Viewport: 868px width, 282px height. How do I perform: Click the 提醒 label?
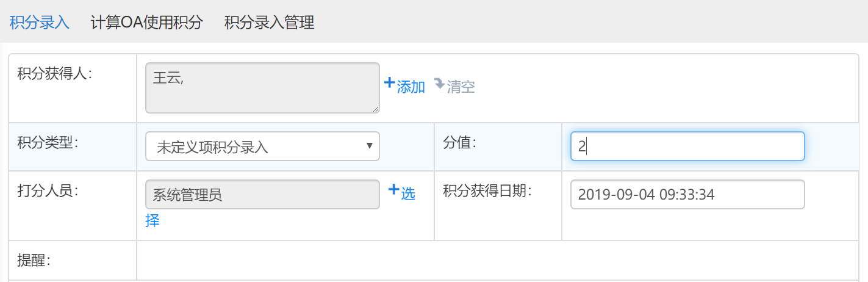tap(34, 261)
